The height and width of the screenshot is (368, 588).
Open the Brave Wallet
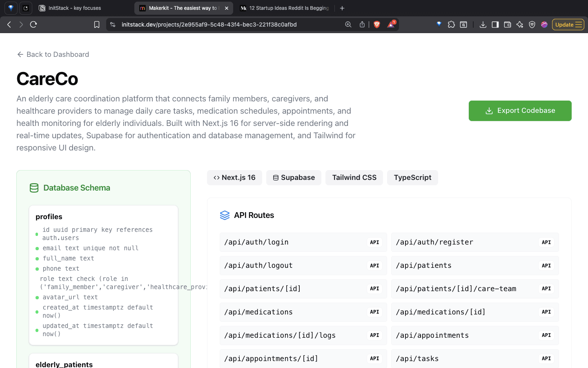pyautogui.click(x=507, y=25)
